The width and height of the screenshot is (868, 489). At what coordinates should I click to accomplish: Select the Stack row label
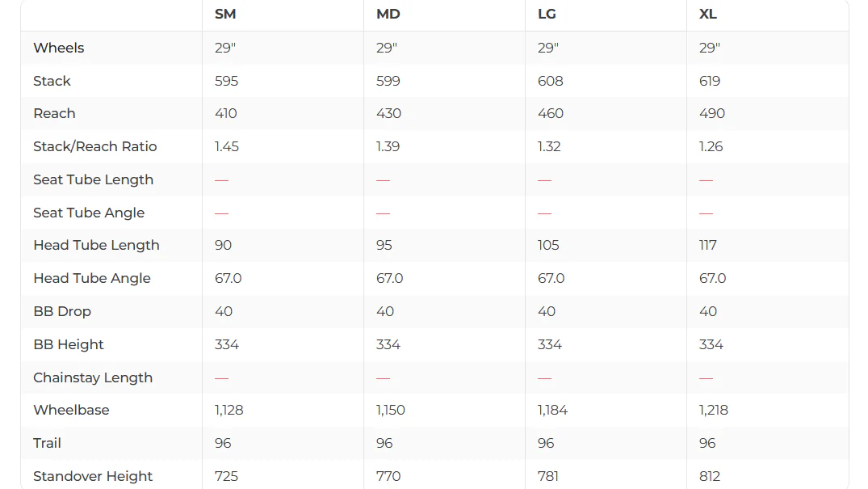click(x=52, y=81)
